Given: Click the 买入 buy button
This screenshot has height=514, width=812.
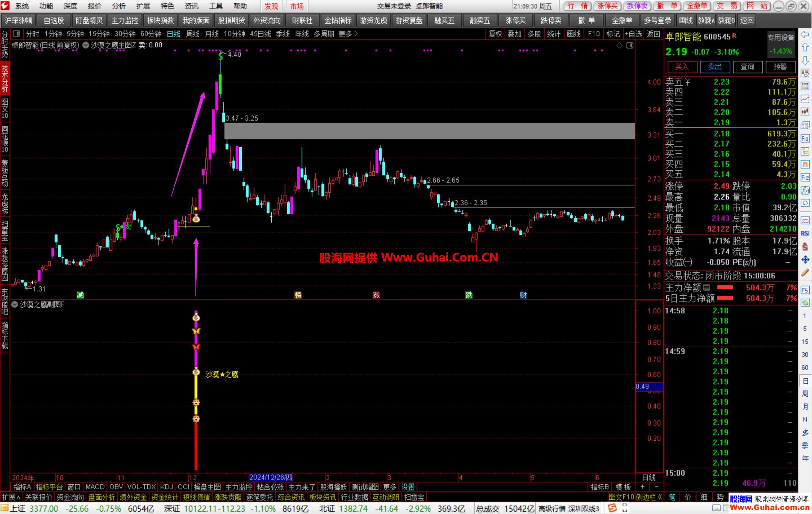Looking at the screenshot, I should (x=682, y=67).
